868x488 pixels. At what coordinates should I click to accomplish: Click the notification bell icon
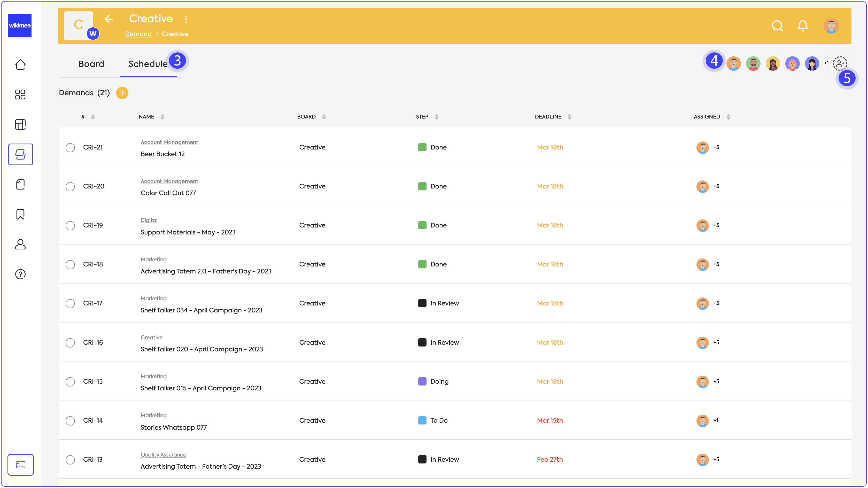(803, 26)
